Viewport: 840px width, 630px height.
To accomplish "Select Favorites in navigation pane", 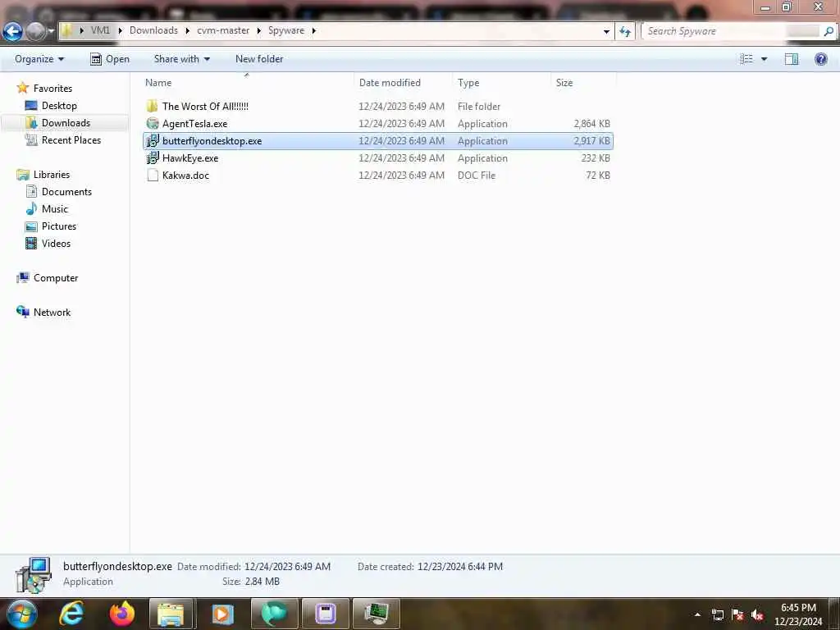I will click(x=52, y=89).
